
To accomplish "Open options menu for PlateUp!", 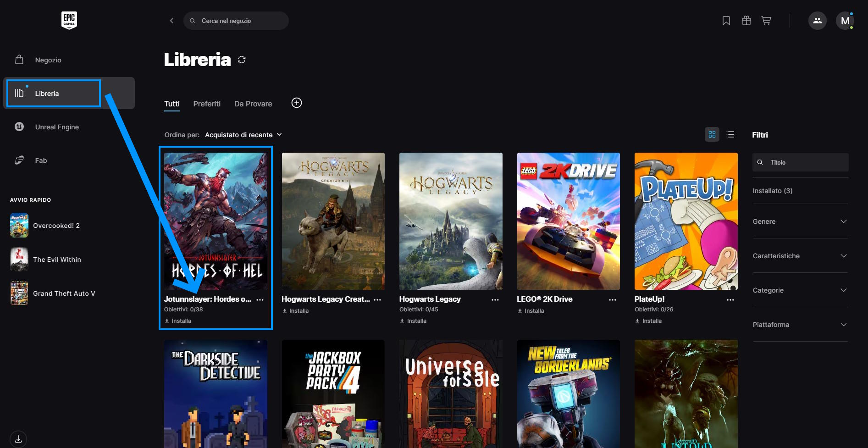I will pyautogui.click(x=730, y=299).
